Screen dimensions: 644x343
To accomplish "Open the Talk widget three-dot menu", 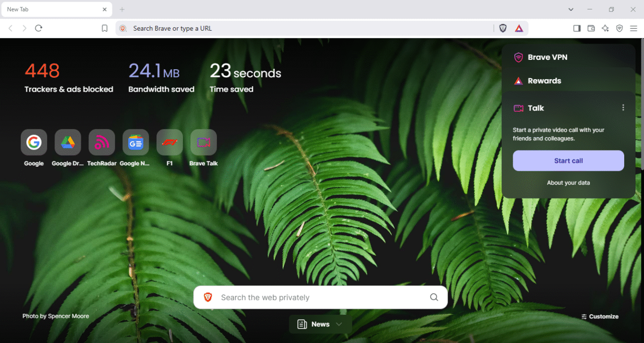I will 623,107.
